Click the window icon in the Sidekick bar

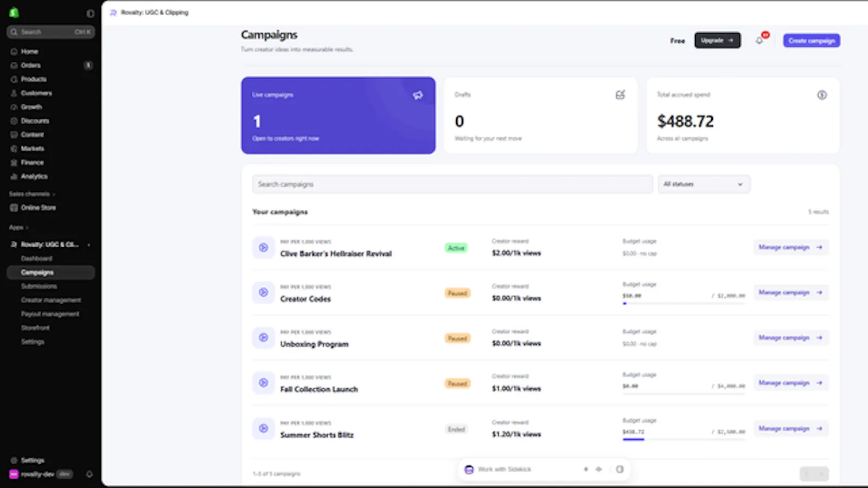tap(620, 470)
